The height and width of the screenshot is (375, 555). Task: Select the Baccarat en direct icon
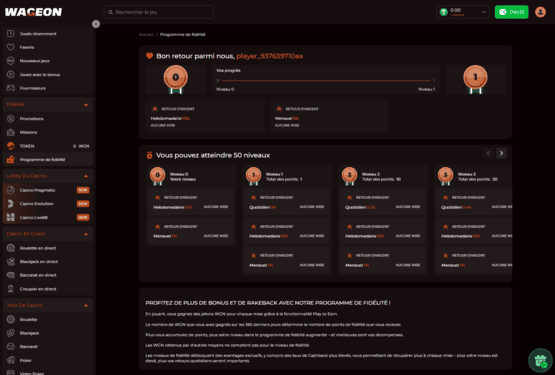pos(11,275)
